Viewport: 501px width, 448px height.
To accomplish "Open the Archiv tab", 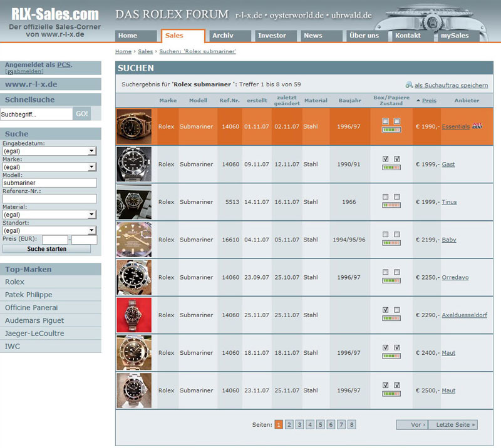I will pyautogui.click(x=230, y=36).
